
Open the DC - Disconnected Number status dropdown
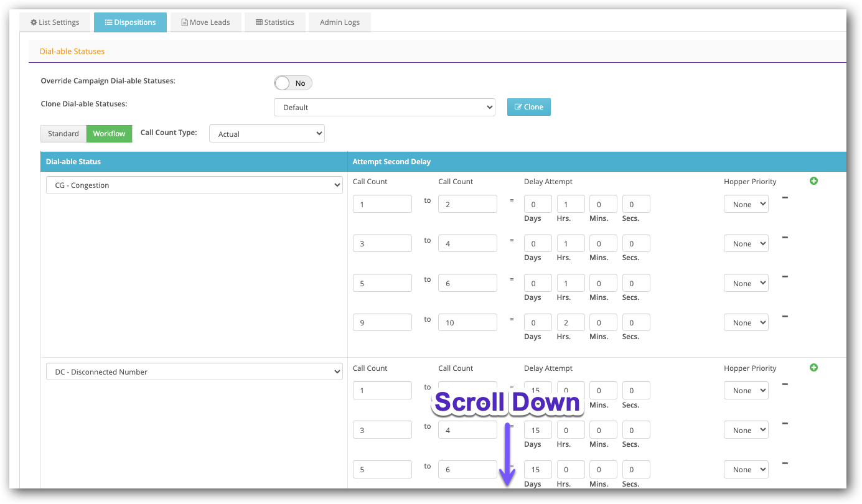pos(194,372)
